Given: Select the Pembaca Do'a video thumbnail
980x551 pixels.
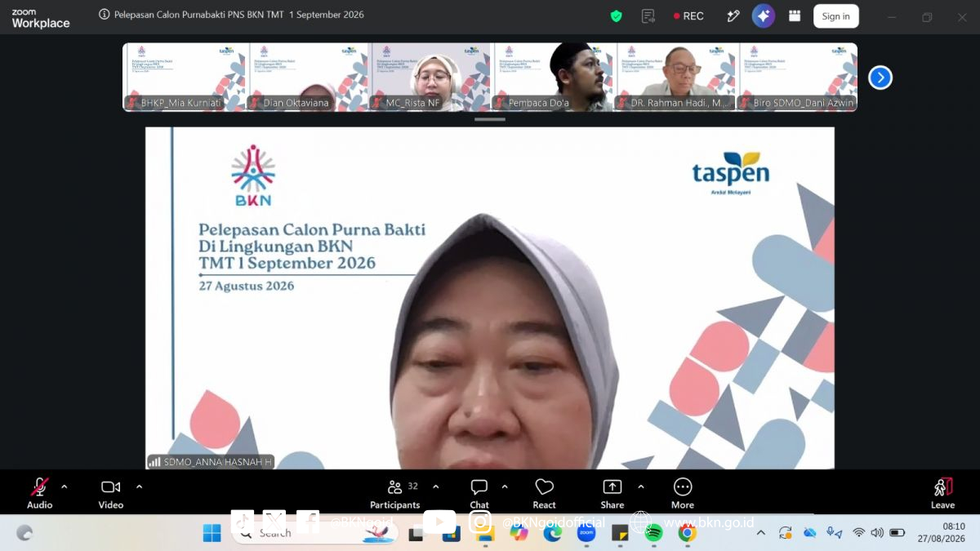Looking at the screenshot, I should [x=552, y=77].
